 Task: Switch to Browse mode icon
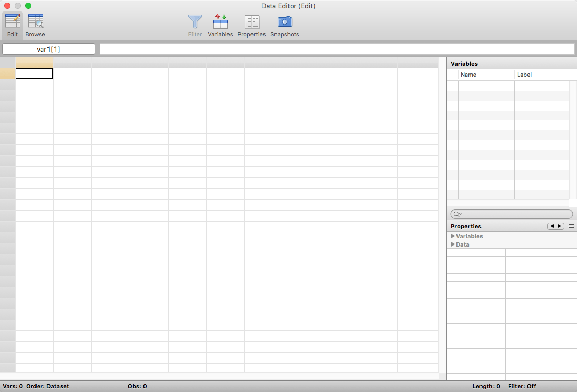tap(35, 21)
